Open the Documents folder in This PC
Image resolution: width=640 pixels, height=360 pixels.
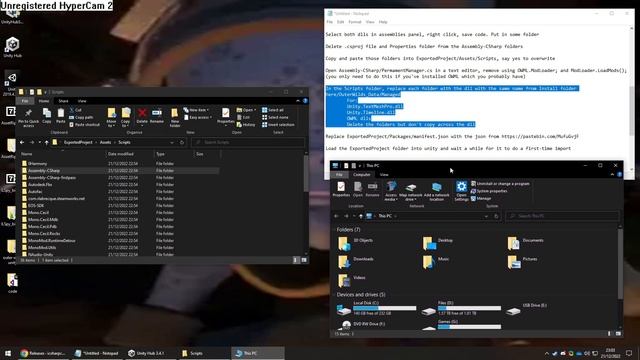pyautogui.click(x=526, y=242)
